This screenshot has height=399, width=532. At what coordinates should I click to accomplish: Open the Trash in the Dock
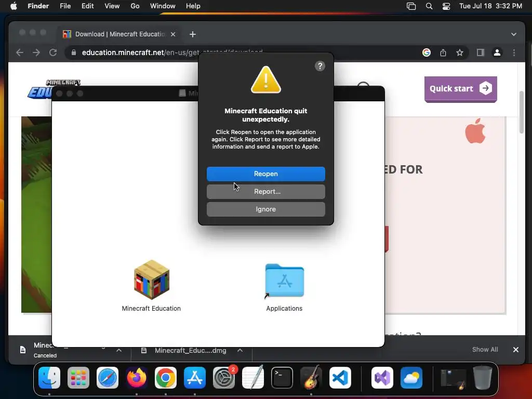483,377
